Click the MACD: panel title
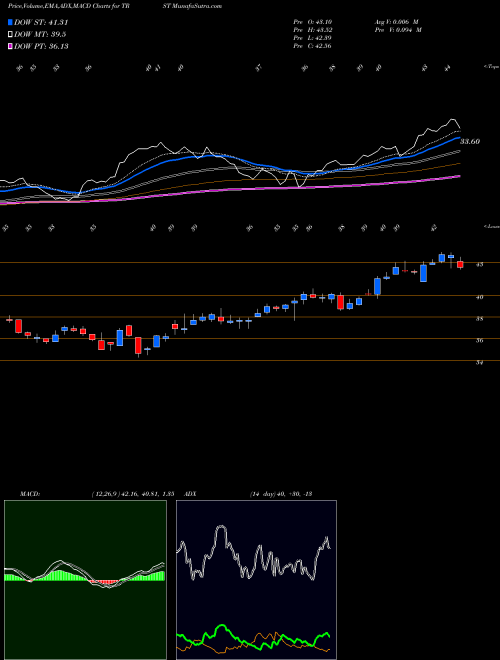Image resolution: width=500 pixels, height=660 pixels. [x=29, y=494]
